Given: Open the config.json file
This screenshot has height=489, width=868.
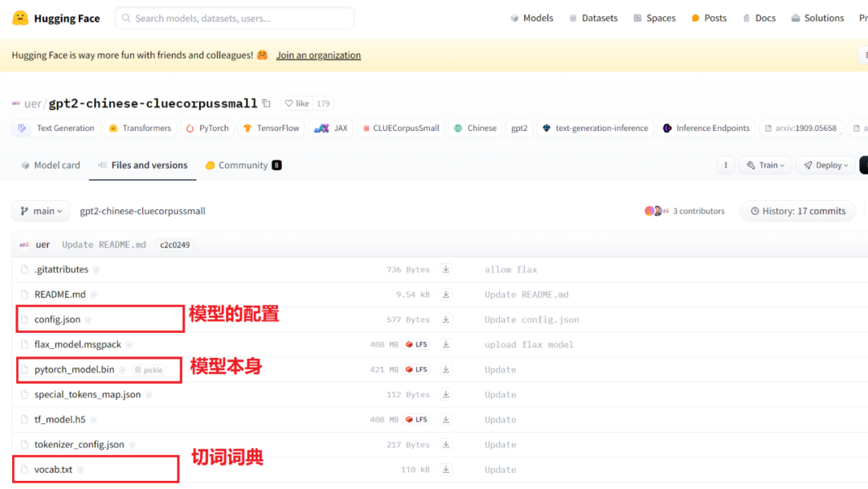Looking at the screenshot, I should [x=57, y=319].
